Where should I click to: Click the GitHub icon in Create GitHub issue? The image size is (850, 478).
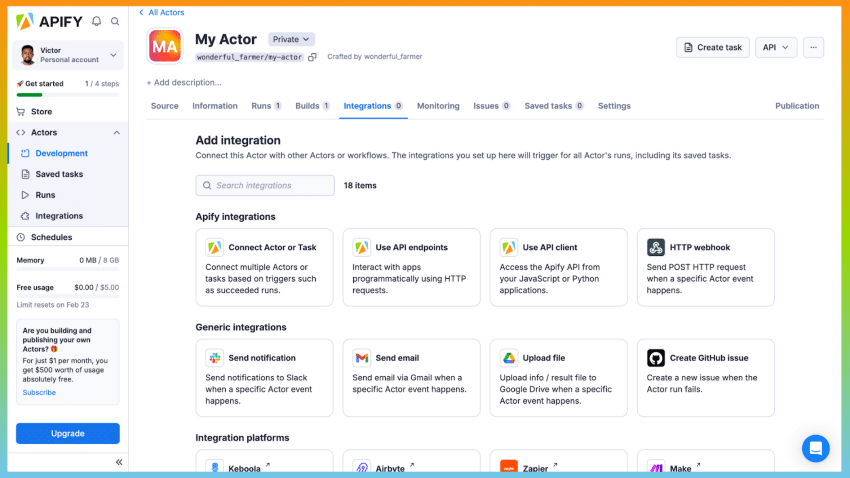tap(655, 358)
